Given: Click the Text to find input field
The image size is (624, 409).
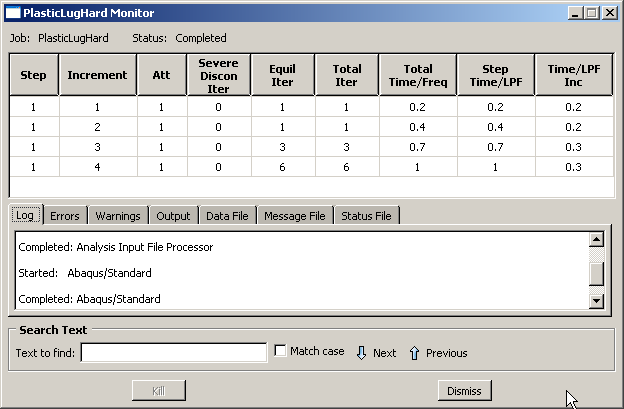Looking at the screenshot, I should pos(173,352).
